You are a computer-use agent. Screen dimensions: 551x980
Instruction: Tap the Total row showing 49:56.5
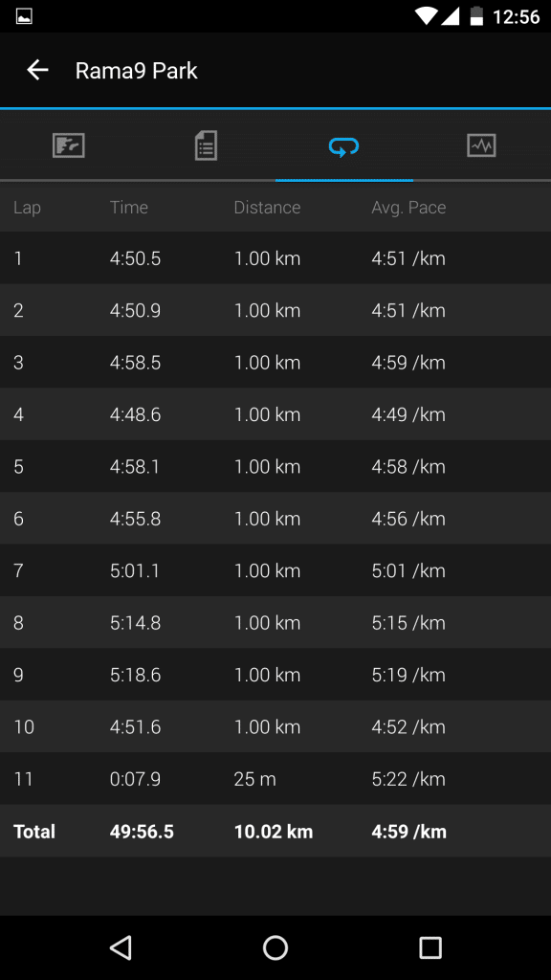point(275,832)
